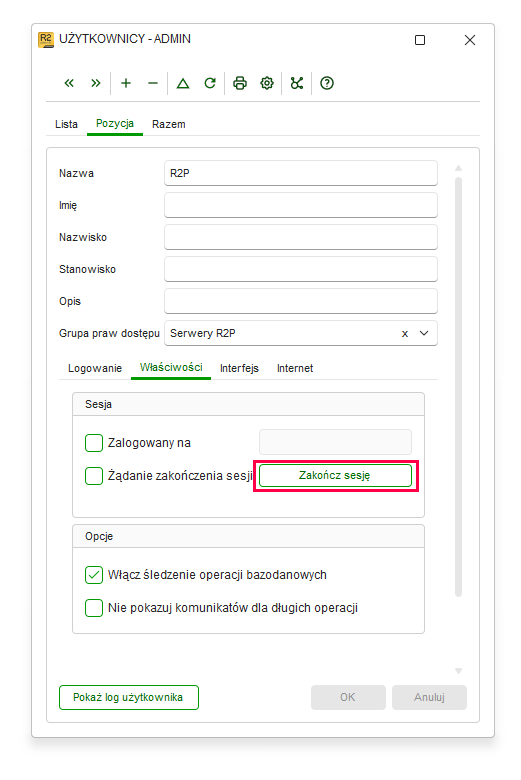521x780 pixels.
Task: Click the vertical scrollbar thumb
Action: click(458, 387)
